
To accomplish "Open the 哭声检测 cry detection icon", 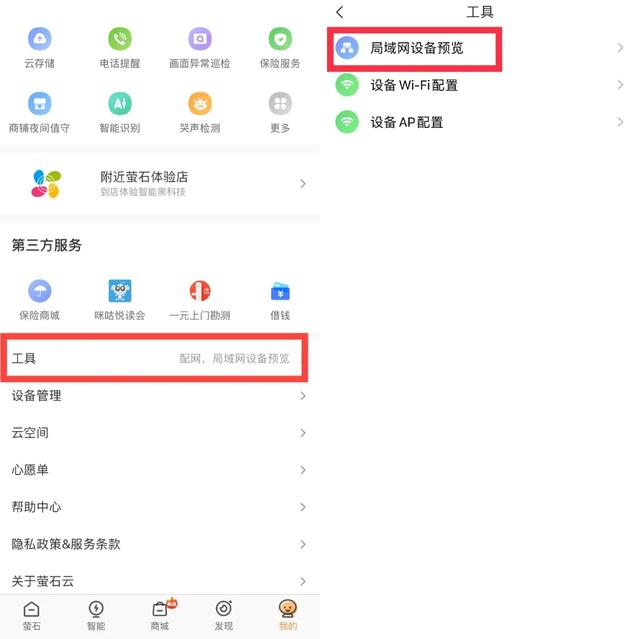I will pos(200,103).
